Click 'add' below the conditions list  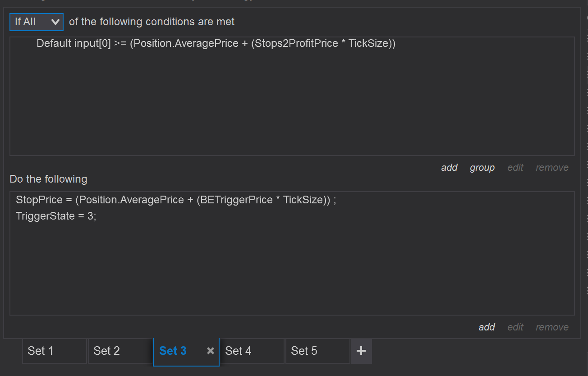pyautogui.click(x=449, y=168)
